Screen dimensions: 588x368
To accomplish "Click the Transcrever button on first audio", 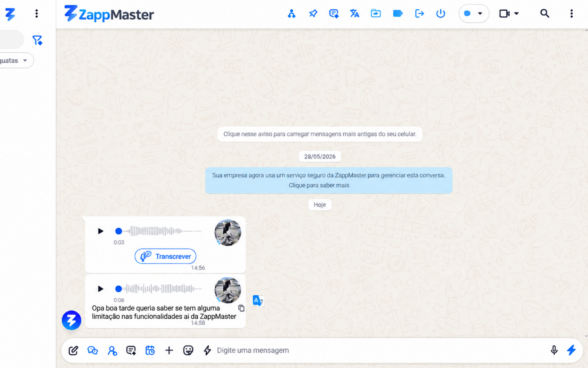I will coord(165,256).
